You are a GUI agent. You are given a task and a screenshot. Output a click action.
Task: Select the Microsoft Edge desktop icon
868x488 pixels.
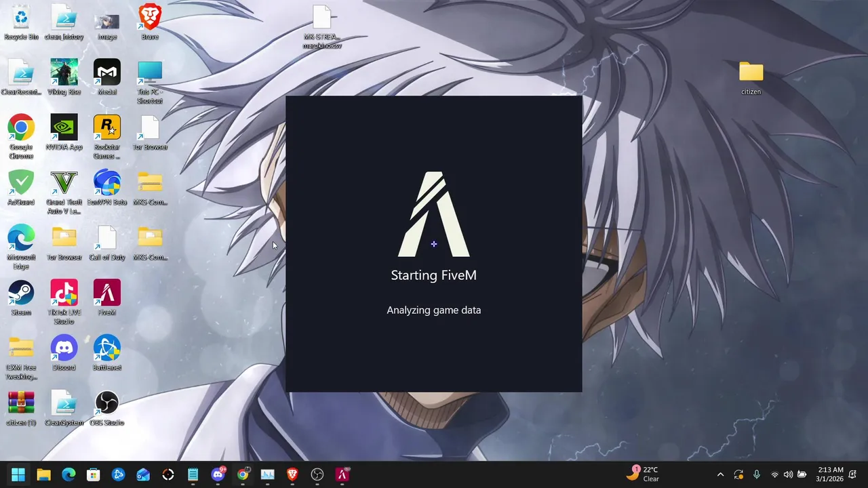pos(21,247)
